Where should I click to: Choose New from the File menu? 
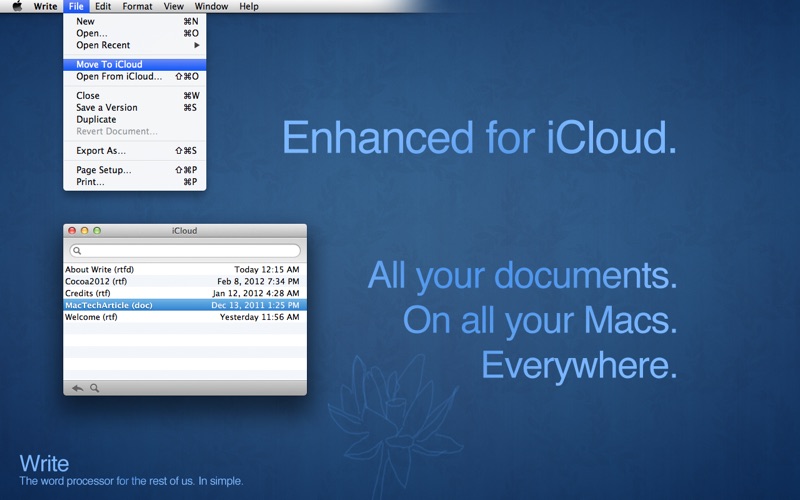[135, 21]
